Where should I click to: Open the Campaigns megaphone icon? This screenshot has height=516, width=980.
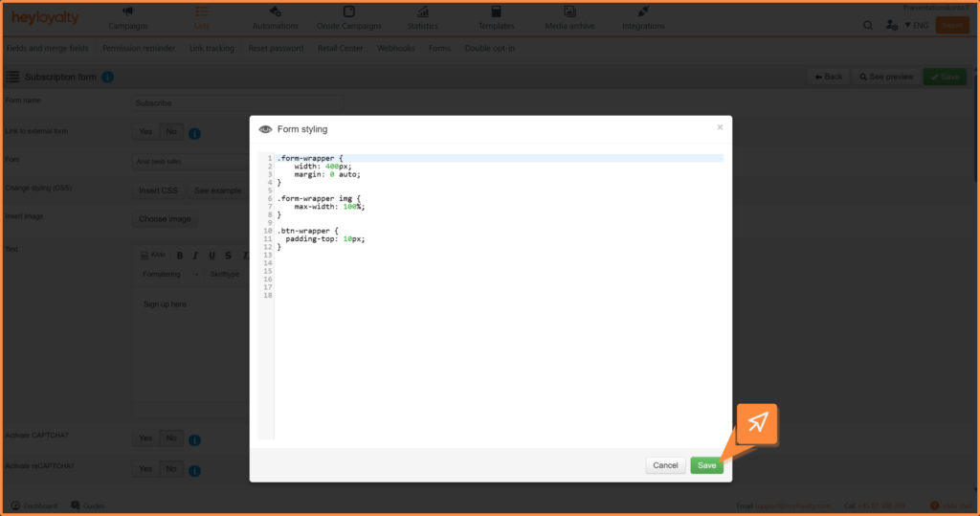pos(127,11)
